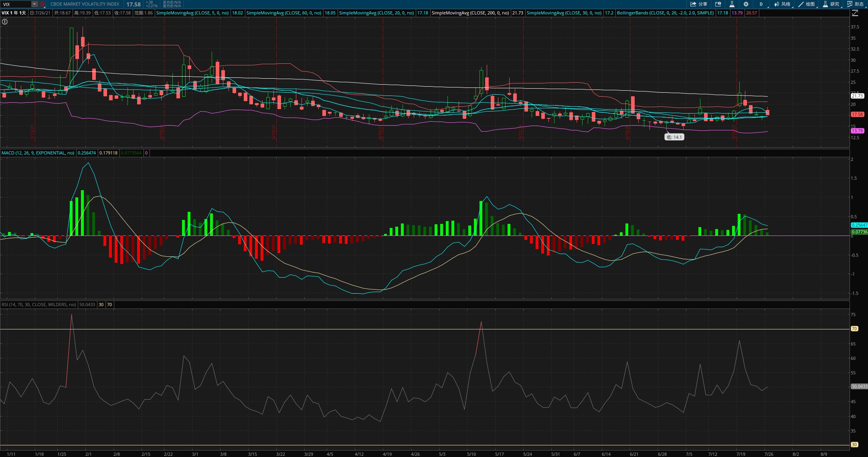Click the chart info exclamation icon
This screenshot has height=457, width=868.
pos(5,22)
